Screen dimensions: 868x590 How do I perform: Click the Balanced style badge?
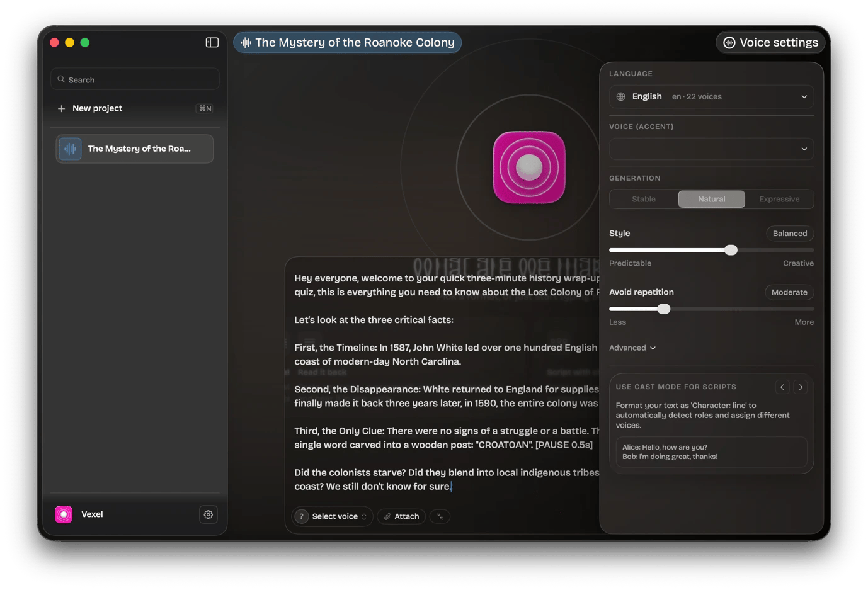coord(790,234)
